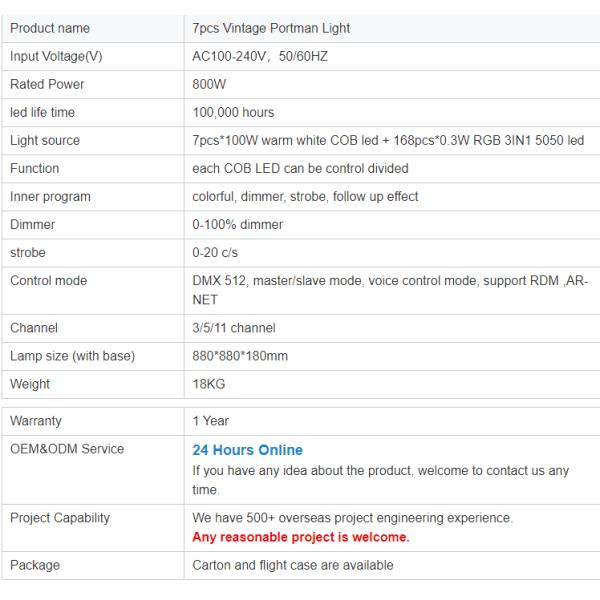600x600 pixels.
Task: Click the "800W" rated power value
Action: point(209,84)
